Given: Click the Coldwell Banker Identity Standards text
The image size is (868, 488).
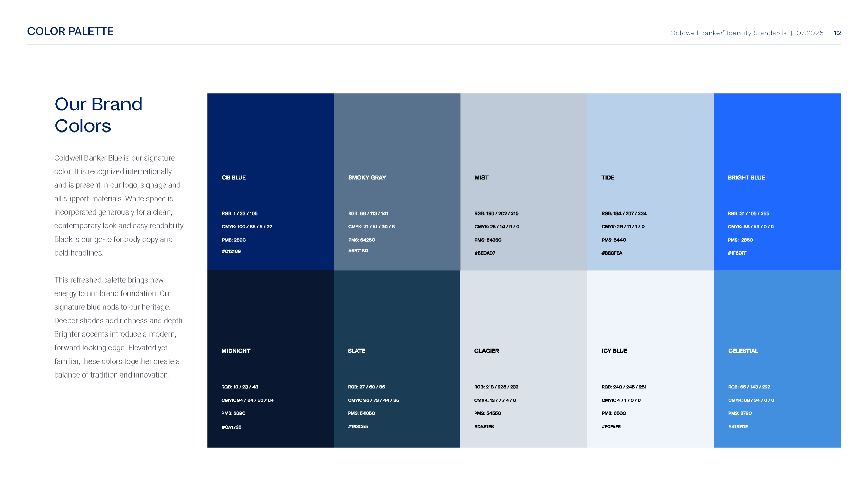Looking at the screenshot, I should (x=728, y=33).
